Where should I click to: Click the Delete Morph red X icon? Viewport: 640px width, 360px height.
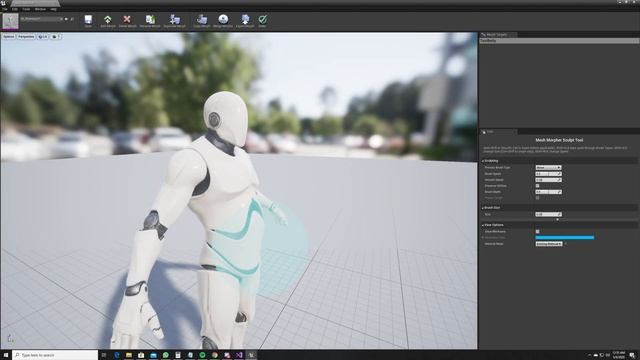[127, 20]
